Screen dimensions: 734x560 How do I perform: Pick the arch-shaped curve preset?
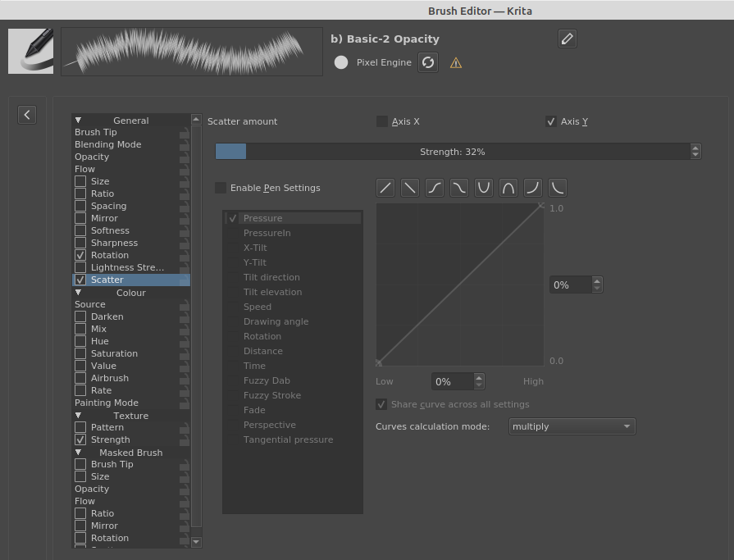pos(508,188)
